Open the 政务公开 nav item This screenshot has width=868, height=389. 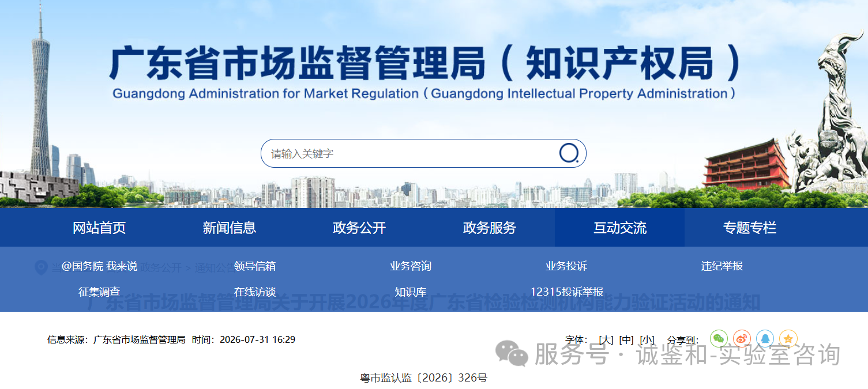[x=359, y=228]
